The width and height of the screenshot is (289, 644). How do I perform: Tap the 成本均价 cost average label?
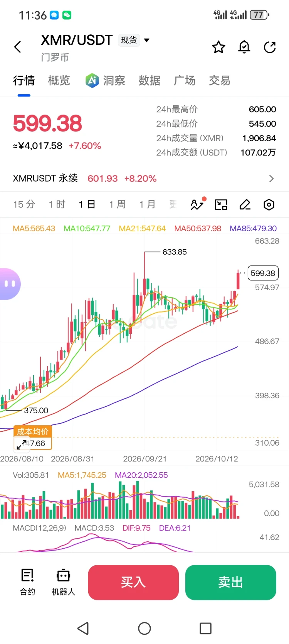(x=33, y=431)
